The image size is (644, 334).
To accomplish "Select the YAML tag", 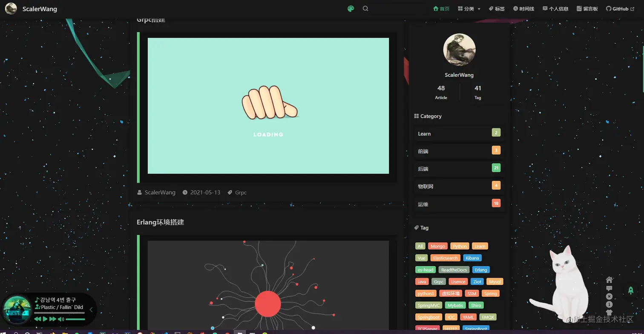I will pyautogui.click(x=469, y=317).
